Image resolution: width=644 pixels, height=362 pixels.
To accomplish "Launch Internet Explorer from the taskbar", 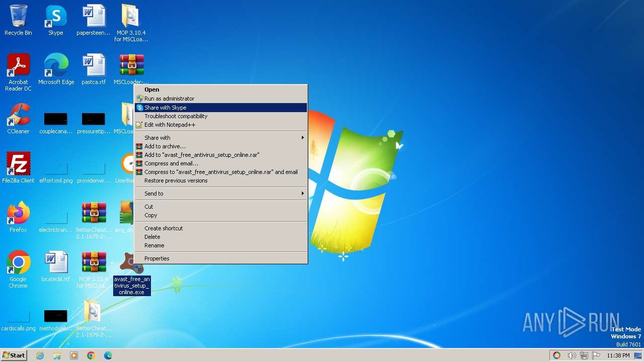I will pos(40,355).
